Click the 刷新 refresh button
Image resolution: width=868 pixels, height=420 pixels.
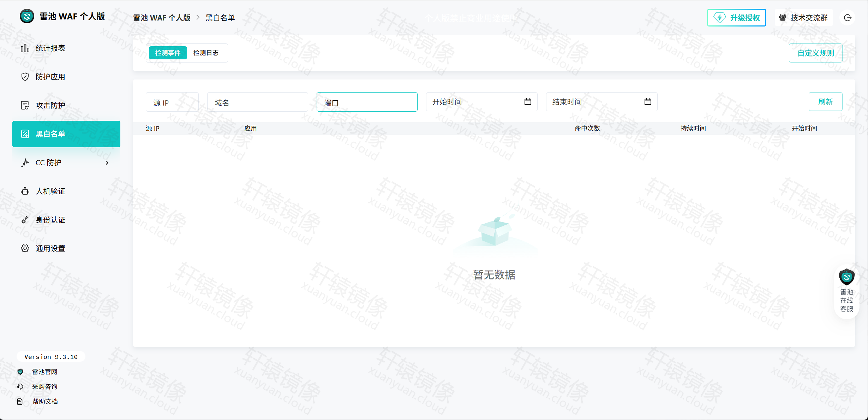click(x=825, y=102)
